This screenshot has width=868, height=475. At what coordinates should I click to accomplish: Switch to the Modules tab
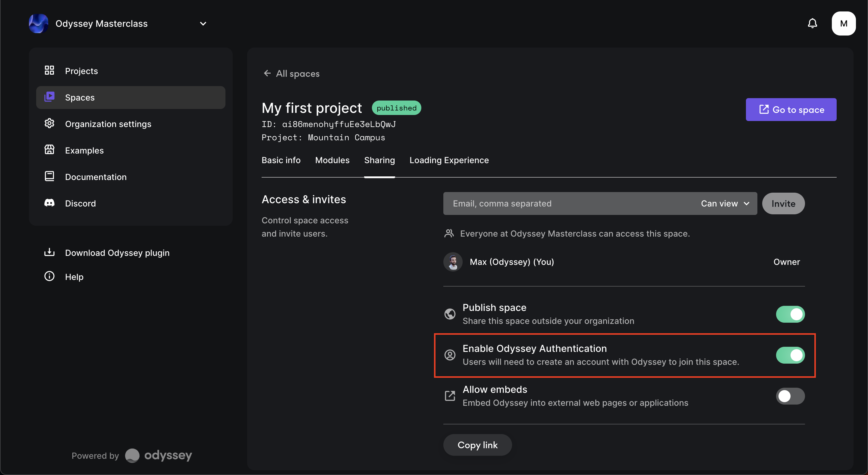tap(332, 160)
